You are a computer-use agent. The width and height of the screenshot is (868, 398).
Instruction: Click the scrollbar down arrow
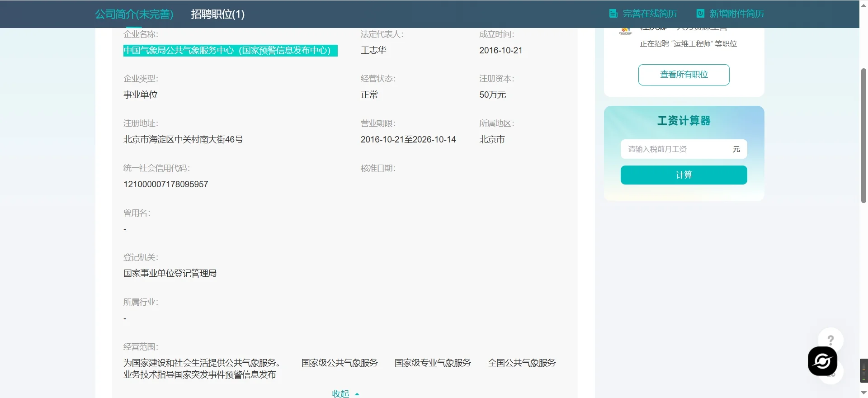click(863, 393)
